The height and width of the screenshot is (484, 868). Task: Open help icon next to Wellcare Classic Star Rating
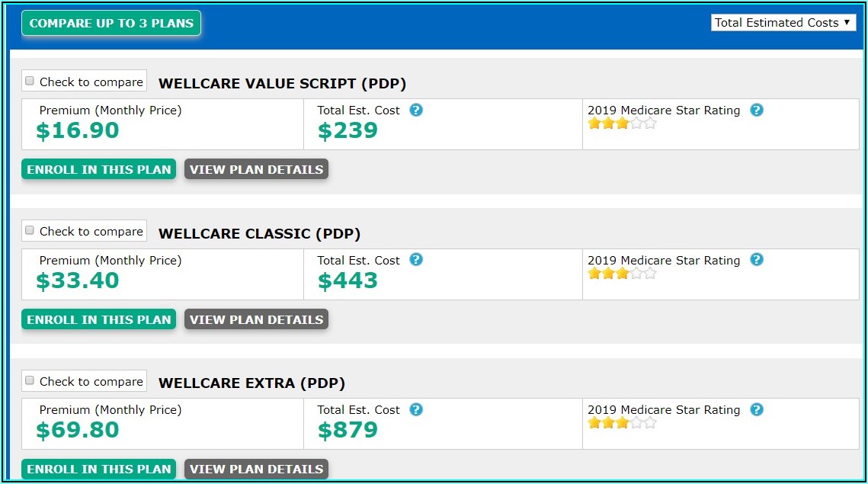point(756,260)
